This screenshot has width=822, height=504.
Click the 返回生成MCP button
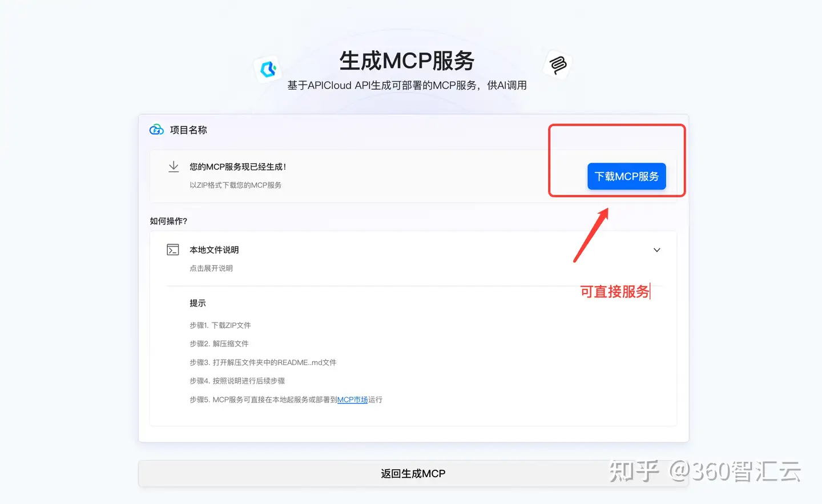tap(413, 474)
